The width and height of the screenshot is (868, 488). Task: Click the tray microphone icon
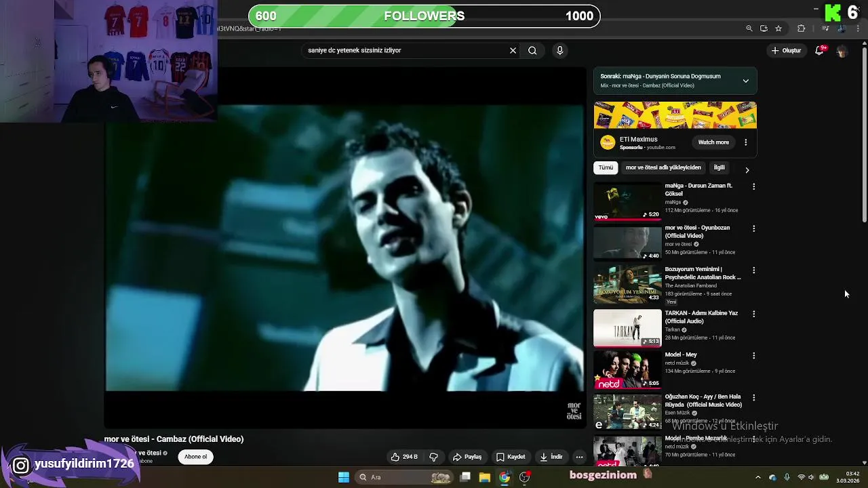click(x=787, y=478)
